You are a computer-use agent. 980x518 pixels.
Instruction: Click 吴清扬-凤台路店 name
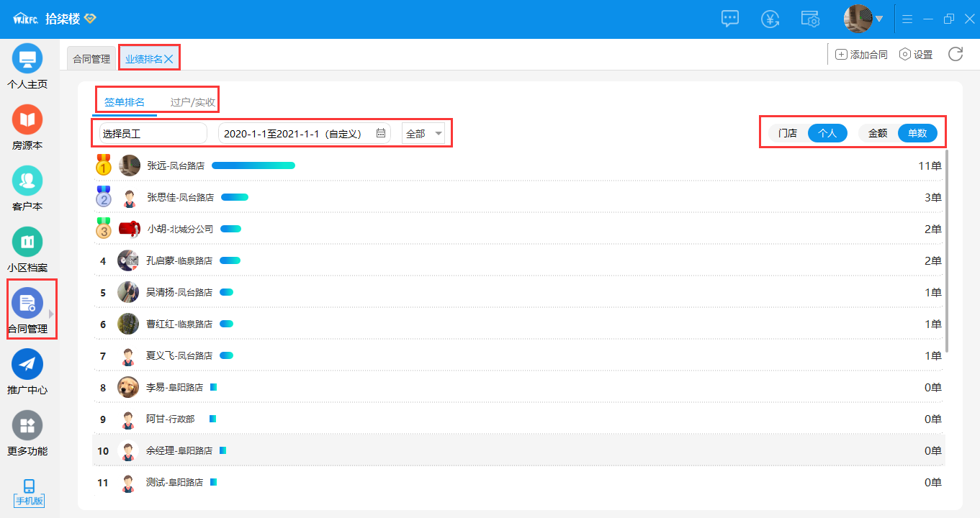179,292
